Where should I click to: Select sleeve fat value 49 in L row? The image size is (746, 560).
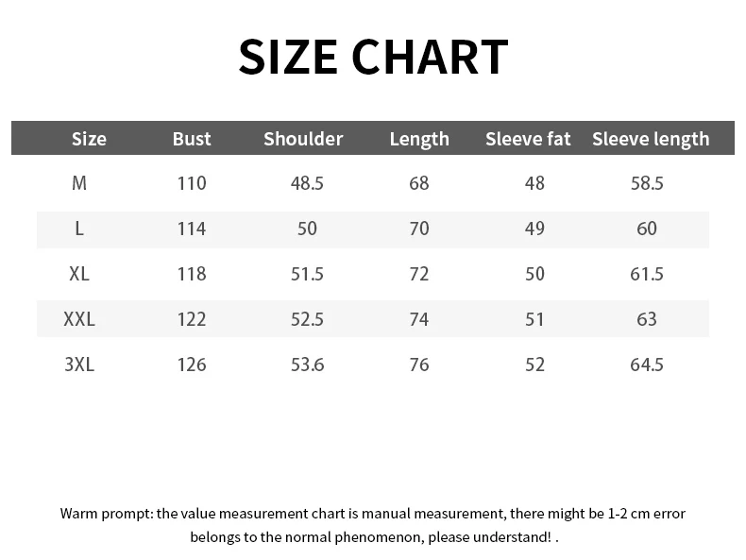tap(534, 229)
